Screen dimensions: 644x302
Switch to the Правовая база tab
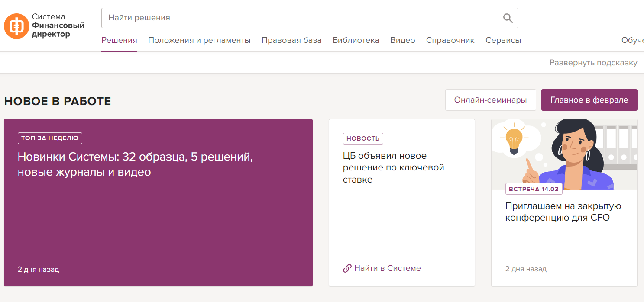click(x=291, y=40)
